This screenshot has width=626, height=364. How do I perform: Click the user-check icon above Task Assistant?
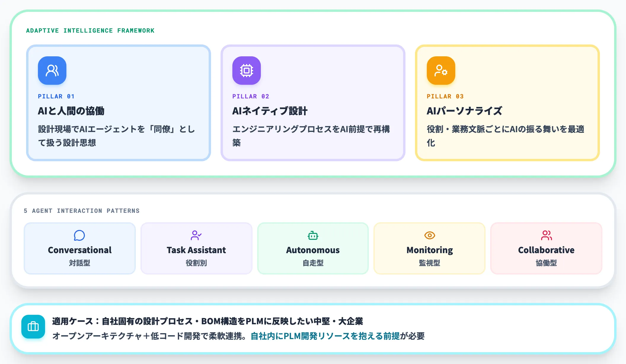(196, 235)
